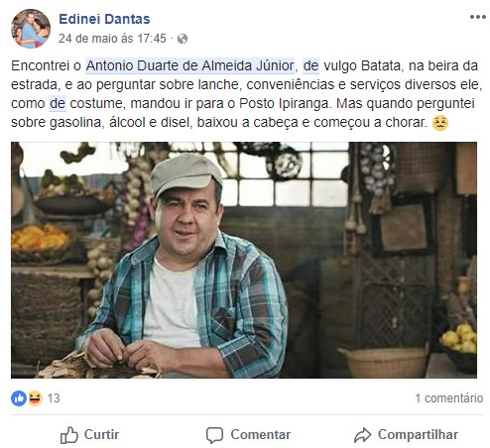
Task: Click the Comentar button label
Action: pos(261,434)
